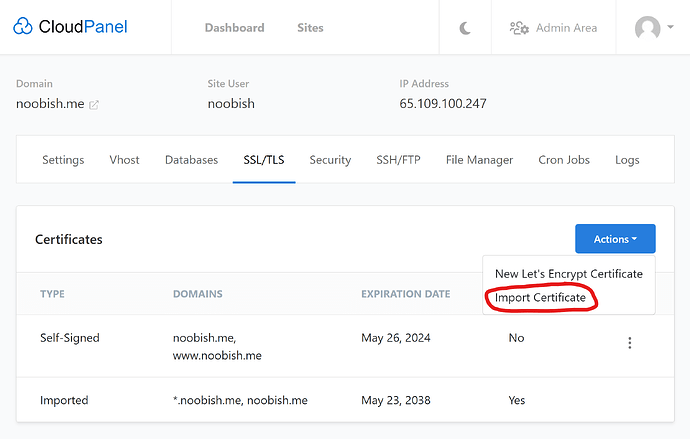Click the DOMAINS column header
Image resolution: width=690 pixels, height=439 pixels.
[x=198, y=294]
